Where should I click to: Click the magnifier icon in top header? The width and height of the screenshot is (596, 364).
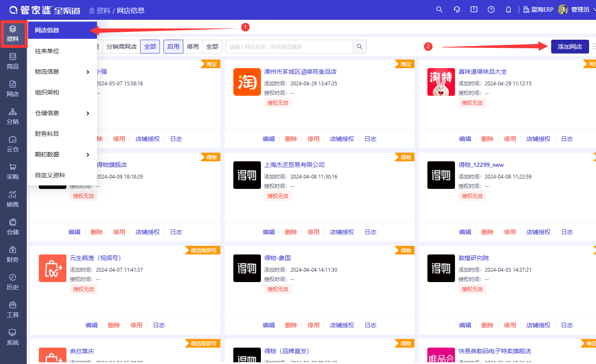coord(439,9)
